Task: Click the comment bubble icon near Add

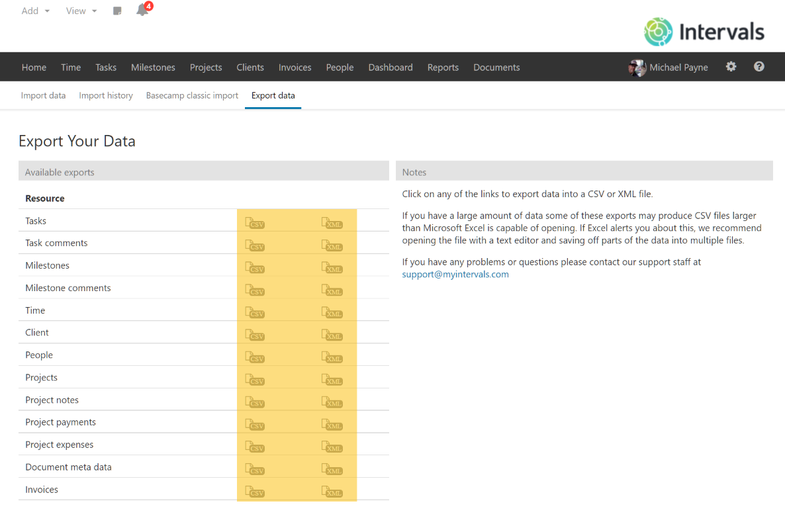Action: (117, 11)
